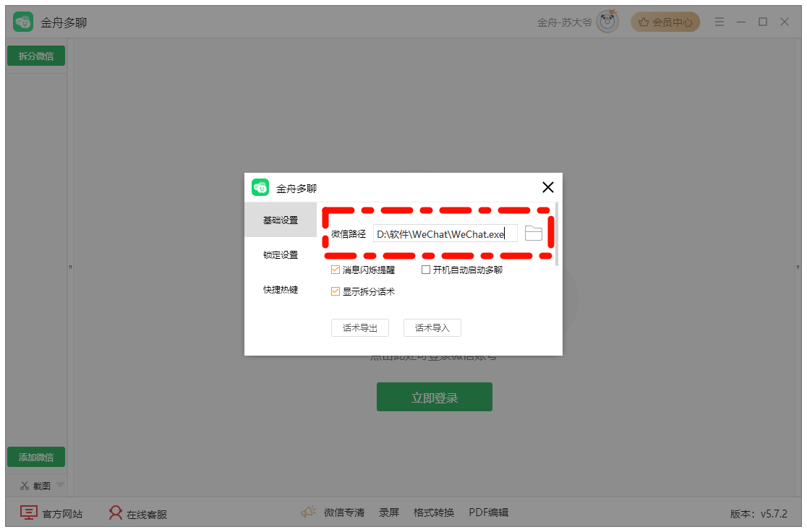Click the 话术导入 button
The height and width of the screenshot is (532, 807).
432,327
